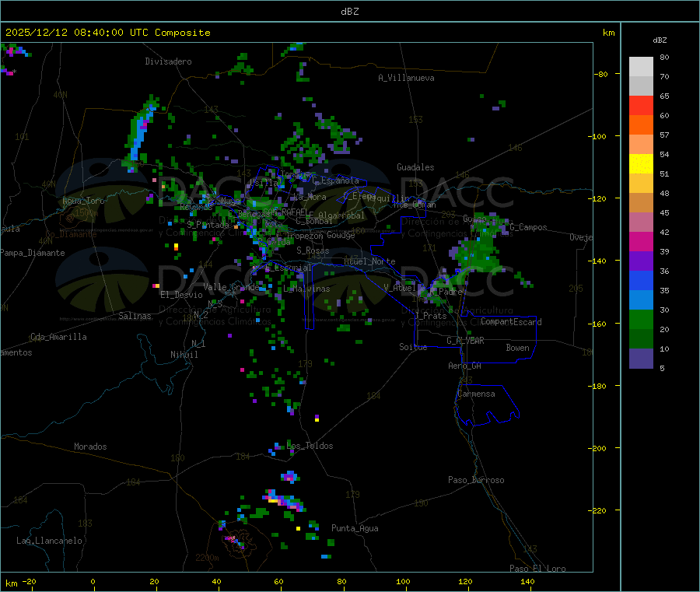Click the 'dBZ' heading above the color scale

coord(660,40)
